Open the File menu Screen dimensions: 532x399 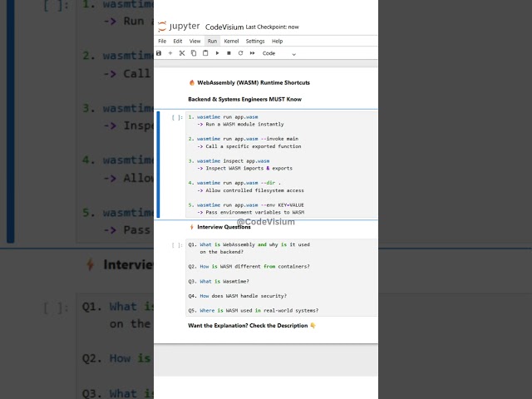click(162, 41)
